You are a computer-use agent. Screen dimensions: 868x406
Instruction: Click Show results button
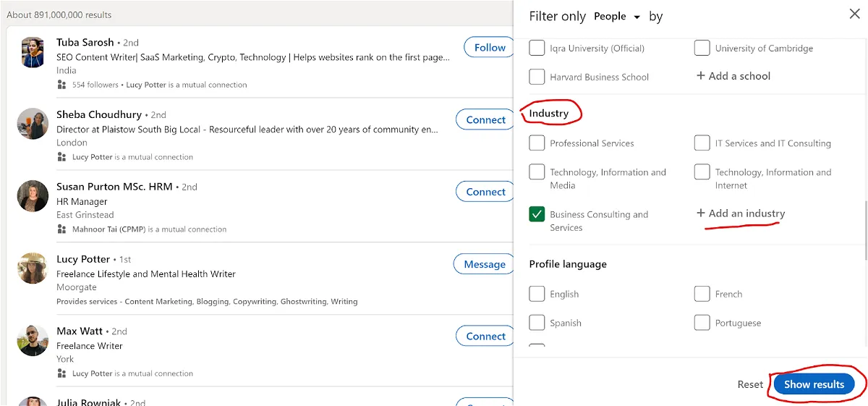[x=814, y=384]
